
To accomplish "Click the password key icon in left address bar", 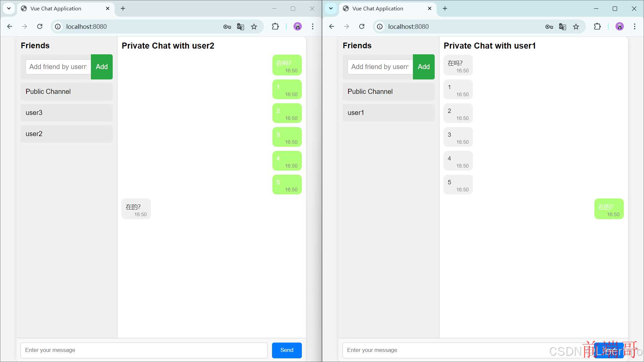I will tap(226, 26).
